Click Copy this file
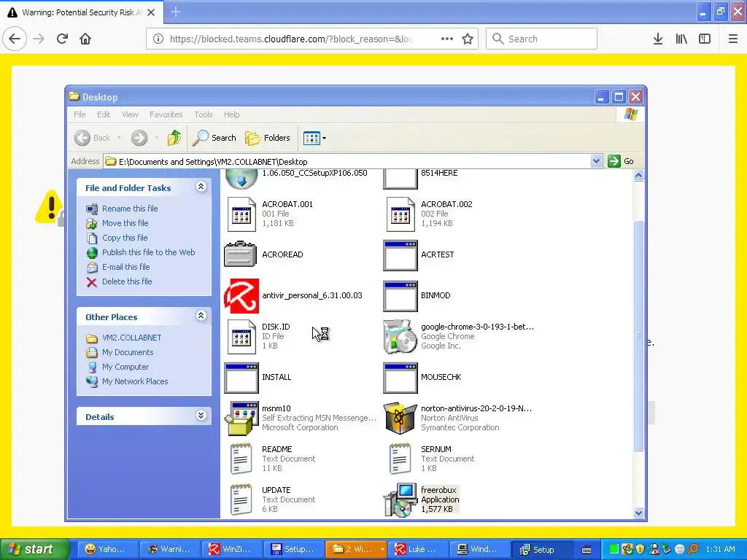Image resolution: width=747 pixels, height=560 pixels. [x=125, y=238]
